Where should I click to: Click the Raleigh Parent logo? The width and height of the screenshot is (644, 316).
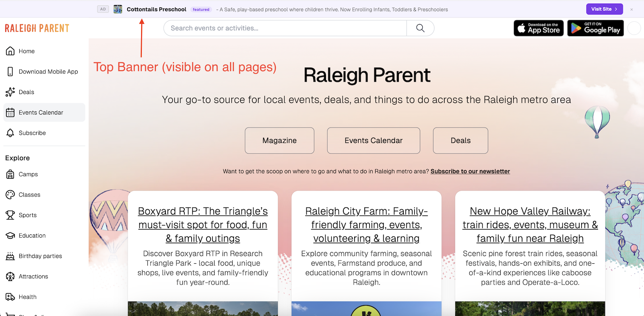pyautogui.click(x=37, y=28)
